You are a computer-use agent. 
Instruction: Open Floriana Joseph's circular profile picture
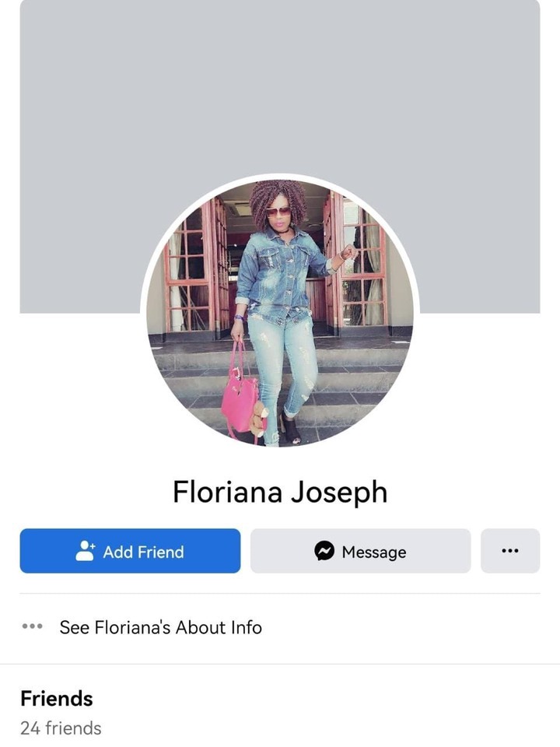(280, 313)
